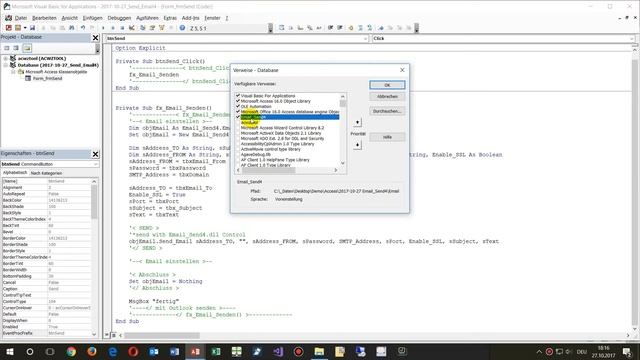The image size is (640, 360).
Task: Click View Object icon in Project panel
Action: tap(16, 48)
